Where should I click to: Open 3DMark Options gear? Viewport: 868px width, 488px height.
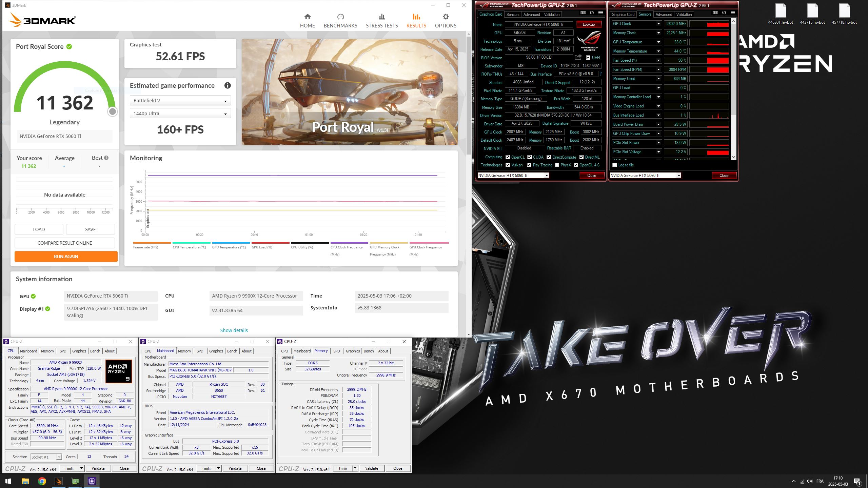click(x=446, y=21)
